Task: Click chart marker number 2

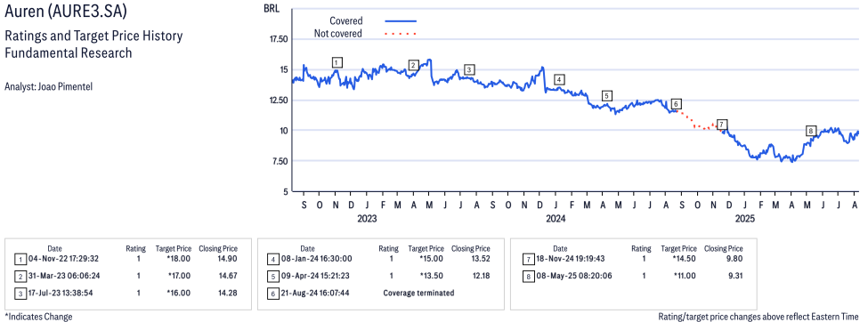Action: click(x=413, y=65)
